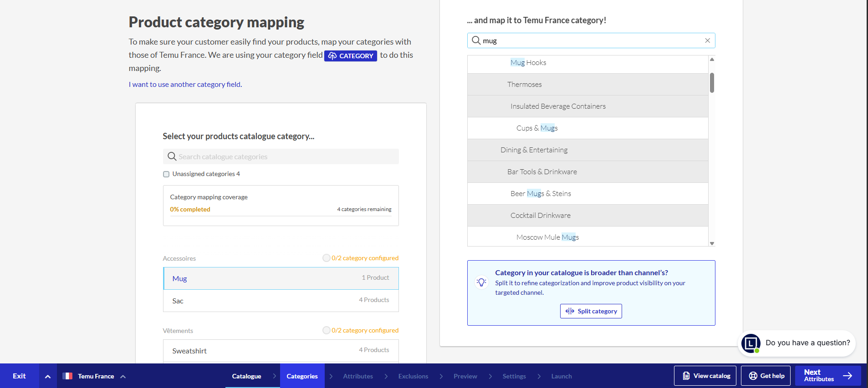Click the lightbulb tip icon
Screen dimensions: 868x388
coord(481,282)
